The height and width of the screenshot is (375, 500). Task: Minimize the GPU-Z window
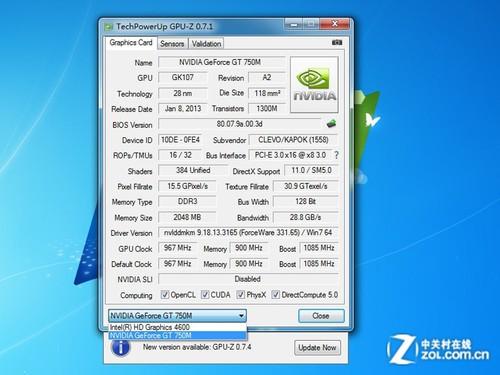(294, 24)
